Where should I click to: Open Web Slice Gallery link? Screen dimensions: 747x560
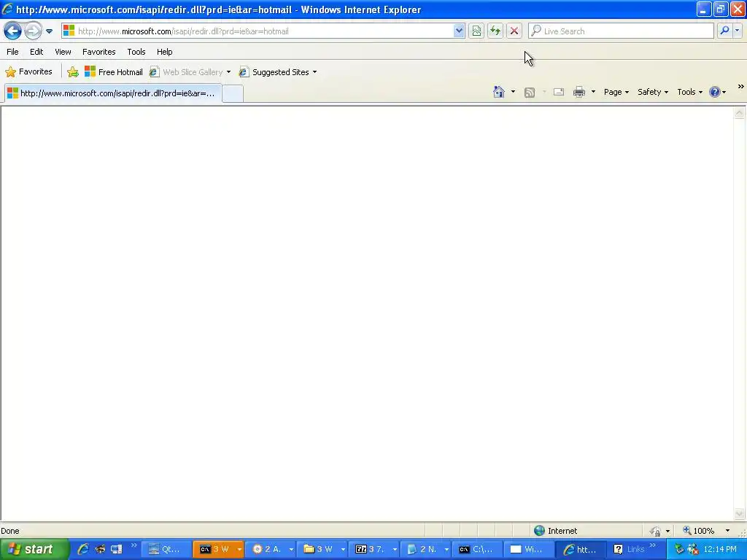186,72
